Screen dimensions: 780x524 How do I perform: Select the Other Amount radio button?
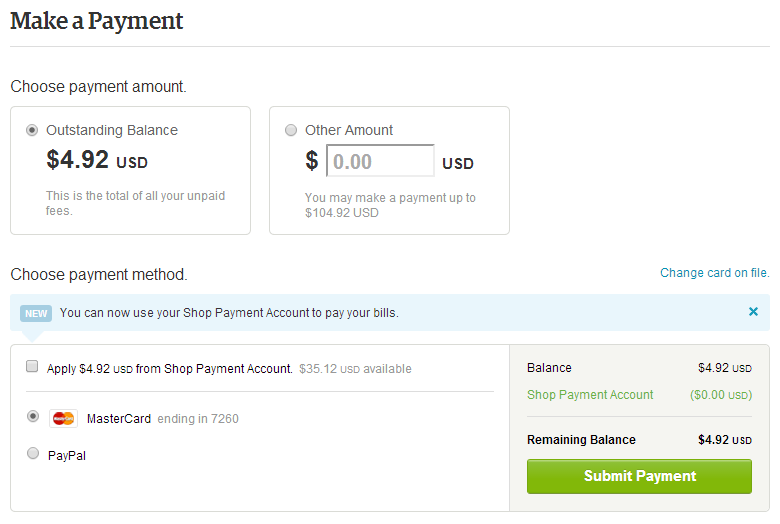(x=291, y=130)
